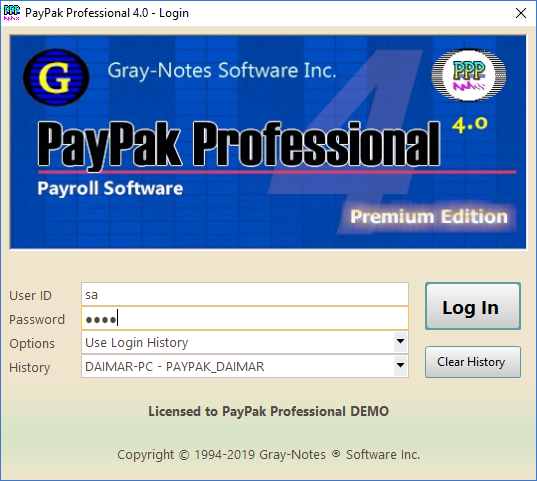The height and width of the screenshot is (481, 537).
Task: Click the yellow 4.0 version mark
Action: 470,124
